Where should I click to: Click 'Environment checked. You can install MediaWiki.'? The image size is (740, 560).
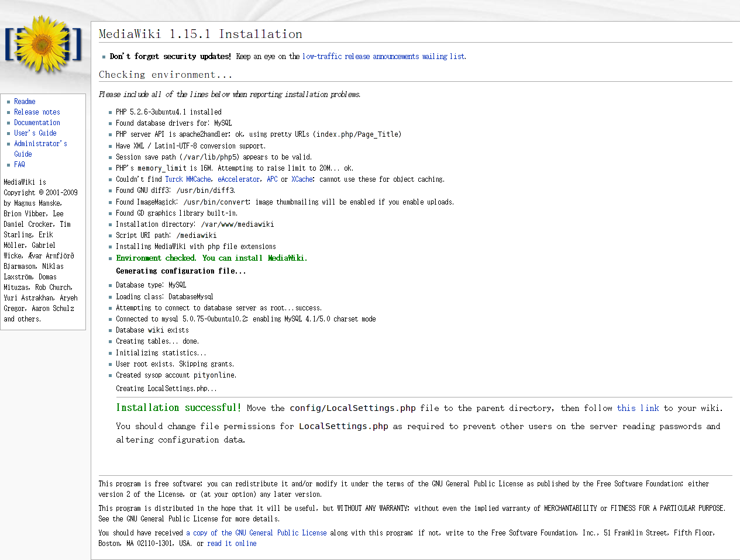pos(212,258)
